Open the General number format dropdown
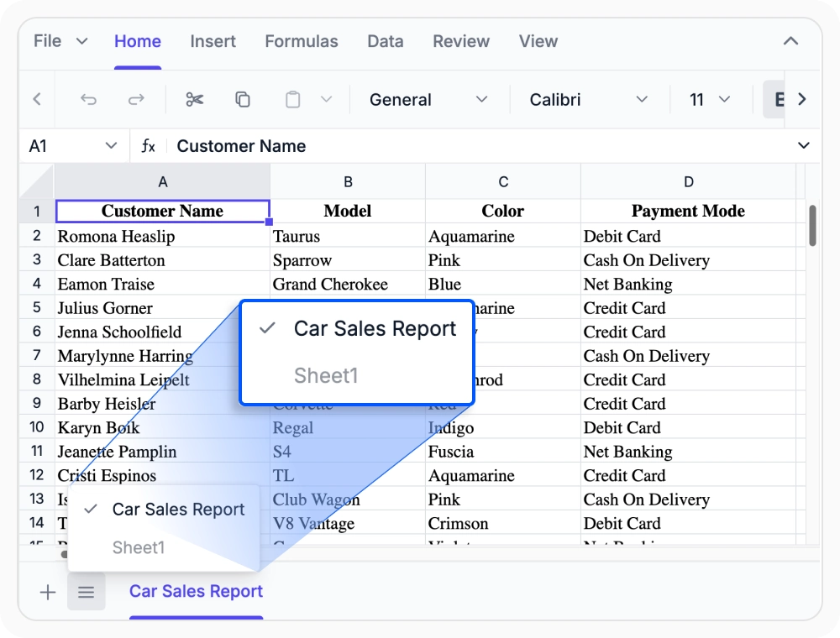This screenshot has width=840, height=638. [428, 100]
